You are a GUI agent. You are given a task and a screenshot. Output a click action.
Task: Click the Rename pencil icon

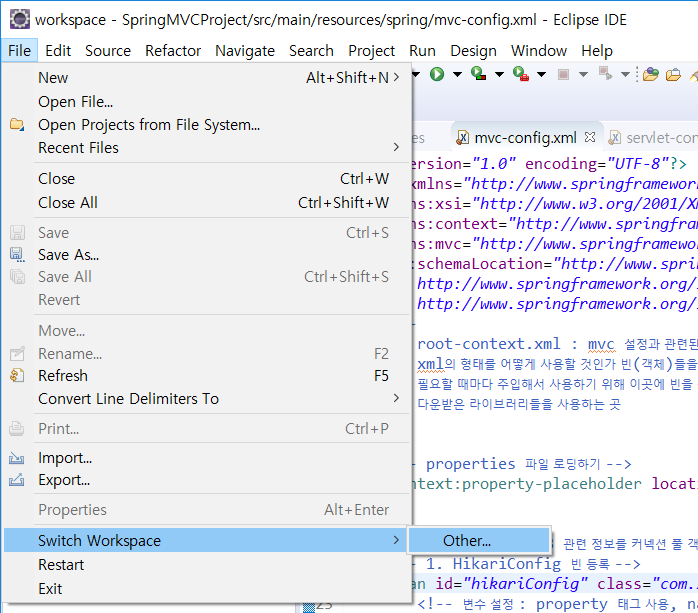[x=17, y=353]
